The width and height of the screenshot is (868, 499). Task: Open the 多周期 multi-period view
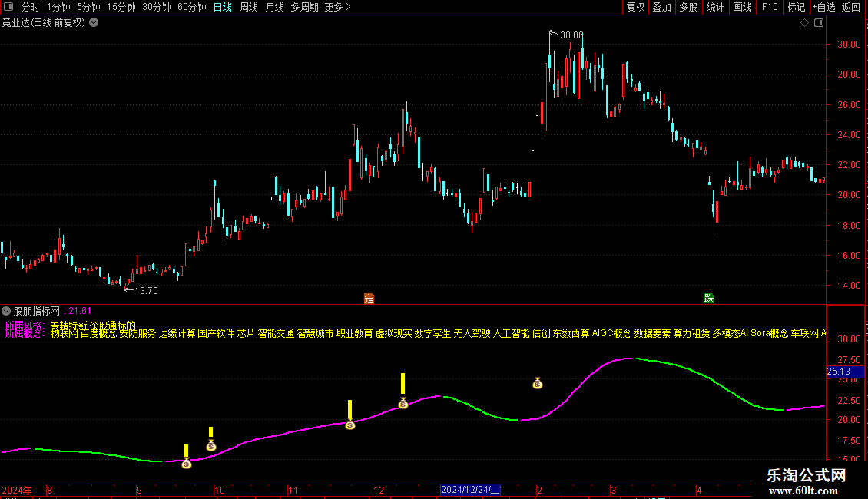pos(304,7)
